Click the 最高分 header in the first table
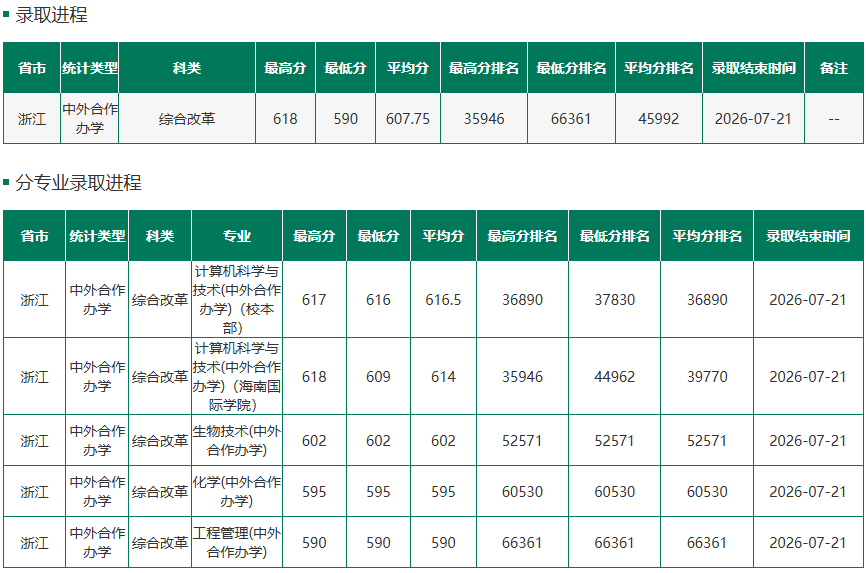This screenshot has width=866, height=573. 285,68
